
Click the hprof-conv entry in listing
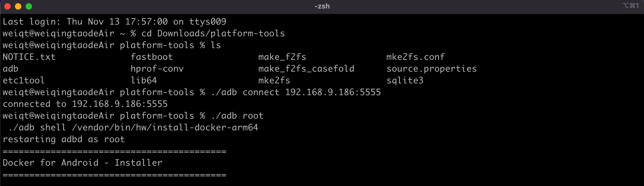(157, 69)
